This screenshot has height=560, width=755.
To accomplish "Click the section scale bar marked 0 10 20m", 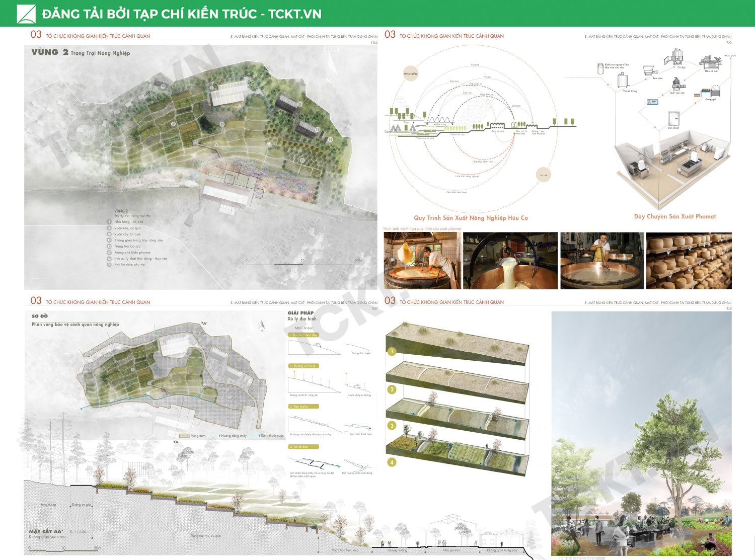I will pos(65,549).
